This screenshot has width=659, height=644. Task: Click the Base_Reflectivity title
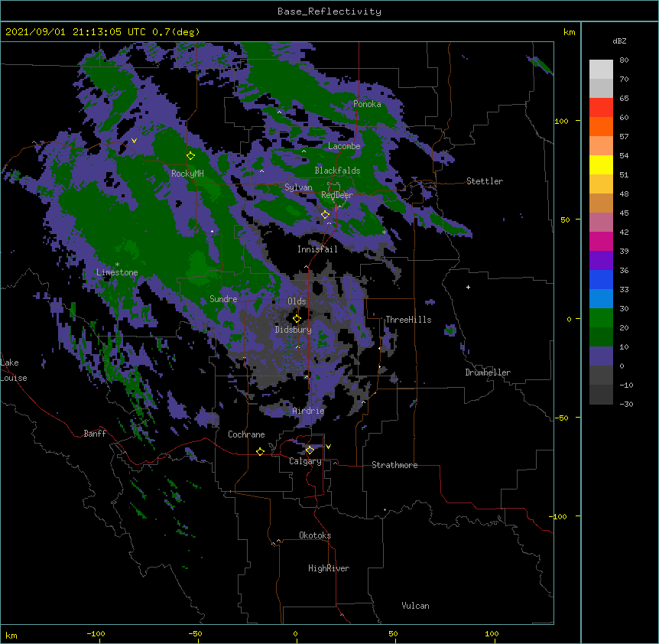[329, 11]
